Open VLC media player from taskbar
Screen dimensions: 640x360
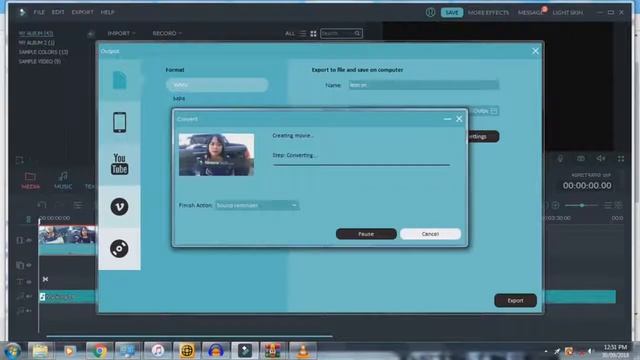click(302, 351)
